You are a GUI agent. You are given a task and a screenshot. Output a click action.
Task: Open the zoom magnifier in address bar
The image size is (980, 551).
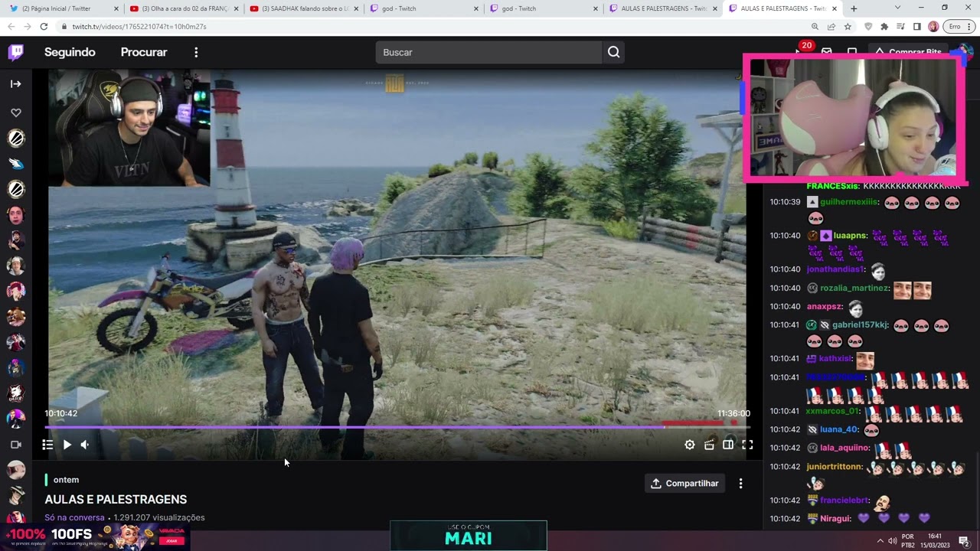click(815, 26)
